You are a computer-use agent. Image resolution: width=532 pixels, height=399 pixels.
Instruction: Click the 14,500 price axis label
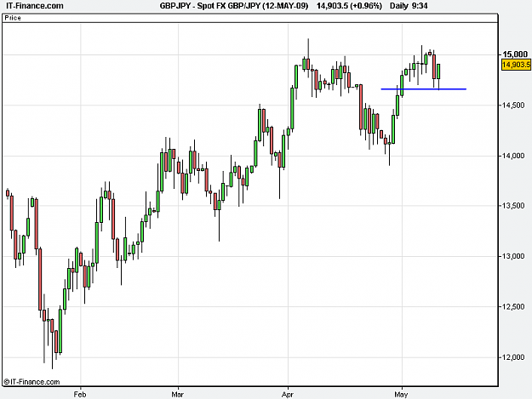513,105
